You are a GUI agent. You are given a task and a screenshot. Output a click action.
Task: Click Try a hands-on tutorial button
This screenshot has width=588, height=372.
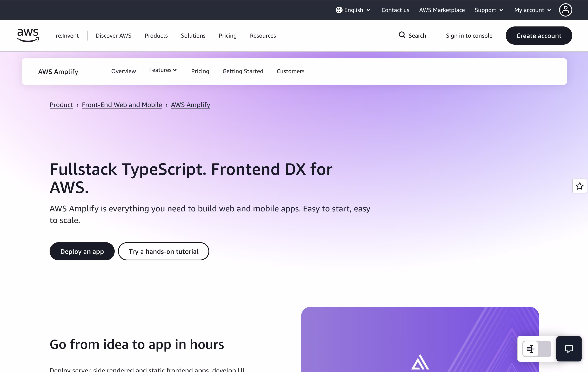[x=164, y=251]
